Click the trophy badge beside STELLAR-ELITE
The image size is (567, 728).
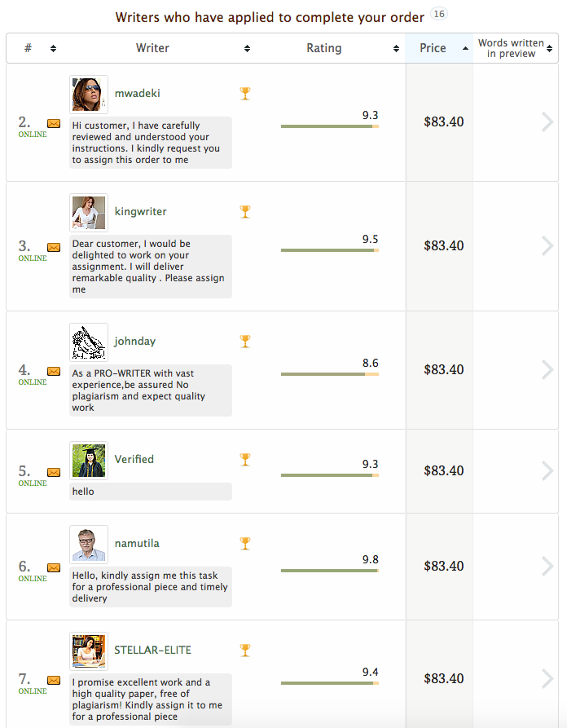pos(245,650)
